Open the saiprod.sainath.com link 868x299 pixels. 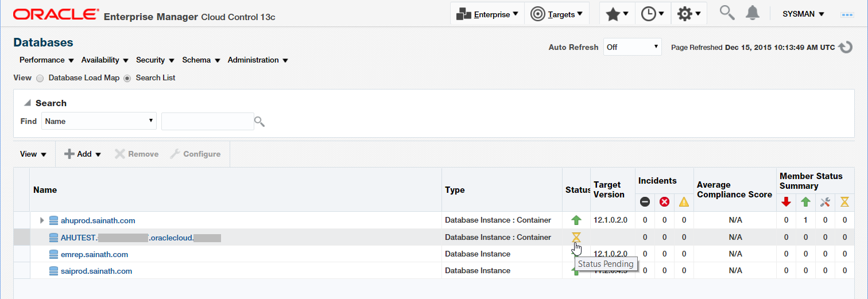(96, 271)
